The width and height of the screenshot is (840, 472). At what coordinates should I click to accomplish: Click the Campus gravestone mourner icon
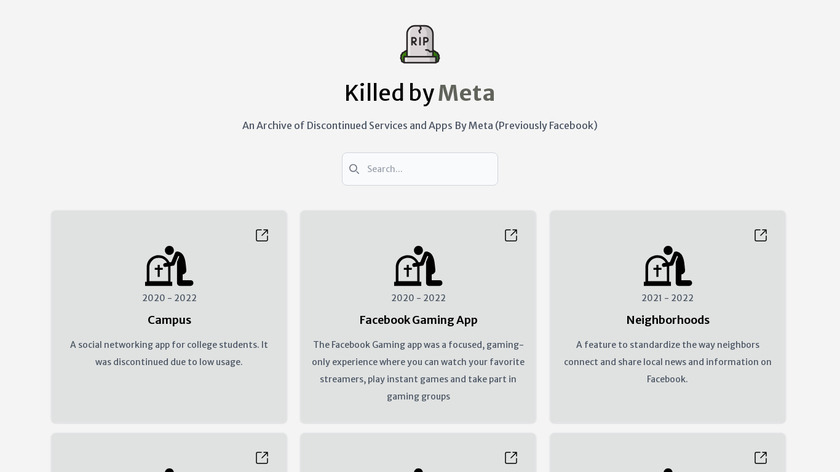[x=169, y=266]
